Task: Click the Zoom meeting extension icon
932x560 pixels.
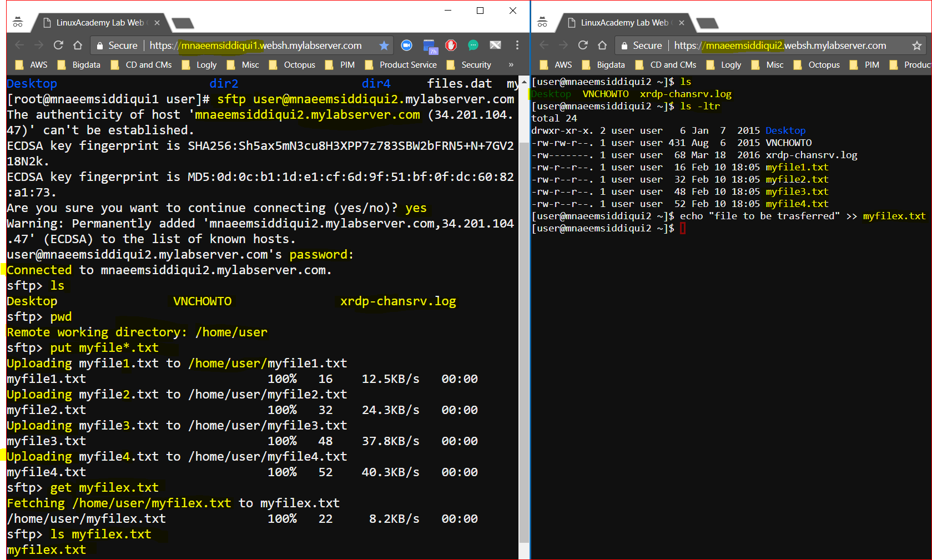Action: (406, 46)
